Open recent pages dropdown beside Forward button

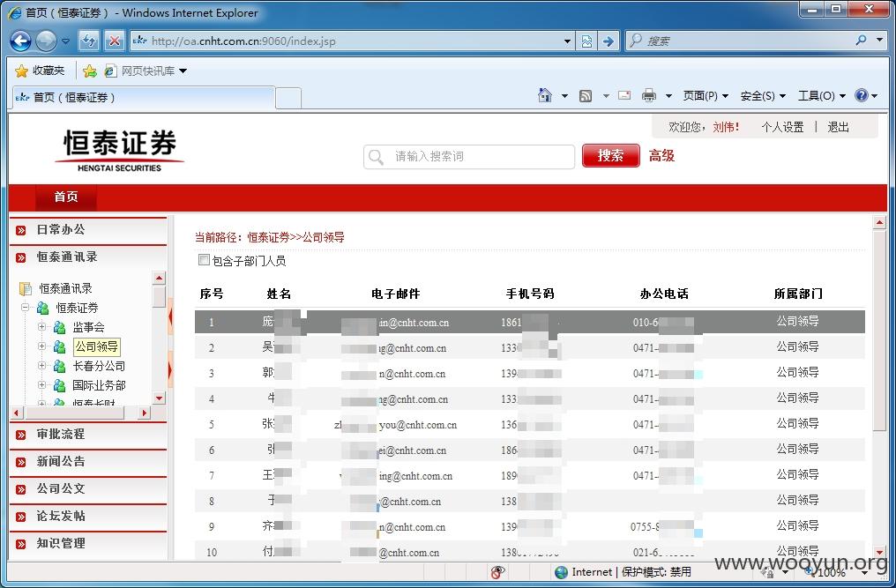point(66,41)
